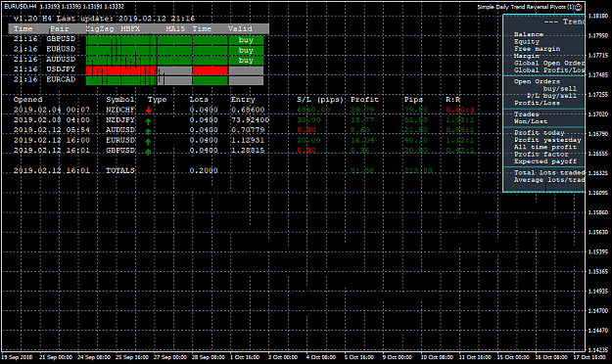Click the Average lots/trade label
This screenshot has width=612, height=364.
click(x=549, y=180)
